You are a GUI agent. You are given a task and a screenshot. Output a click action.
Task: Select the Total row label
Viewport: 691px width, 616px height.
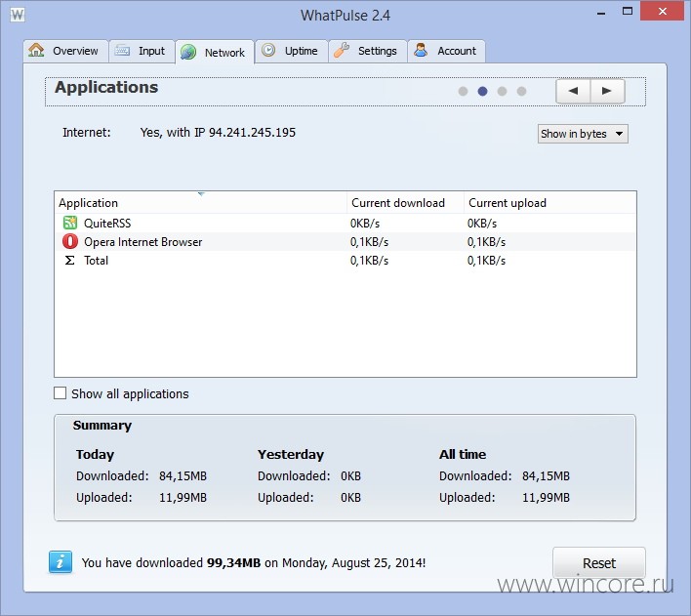click(x=96, y=260)
